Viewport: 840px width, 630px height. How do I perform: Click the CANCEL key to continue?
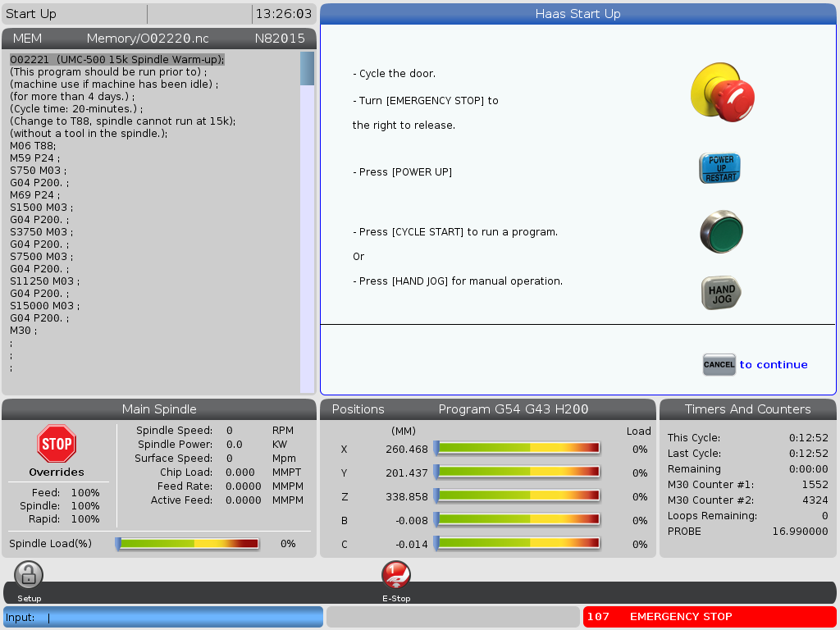click(x=719, y=365)
